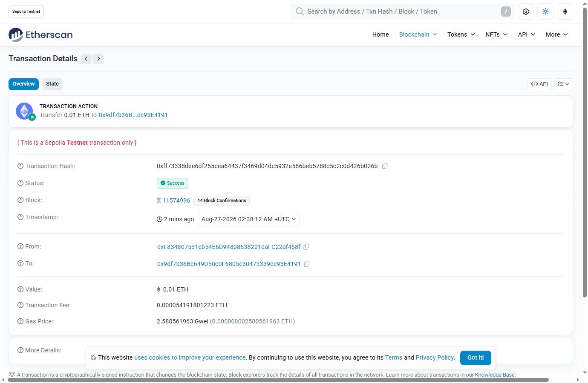Click the horizontal scrollbar at bottom
Screen dimensions: 588x383
[278, 380]
